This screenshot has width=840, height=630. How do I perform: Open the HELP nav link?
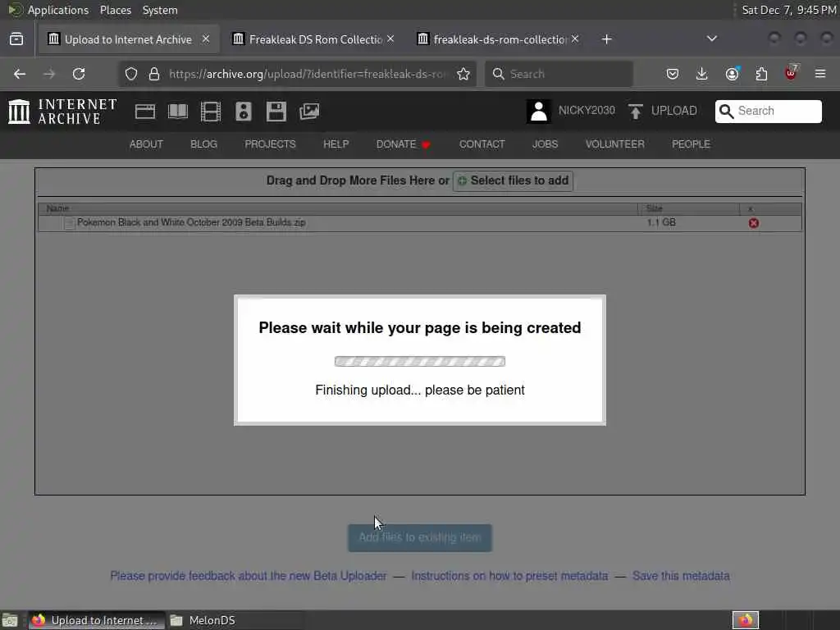pos(336,144)
